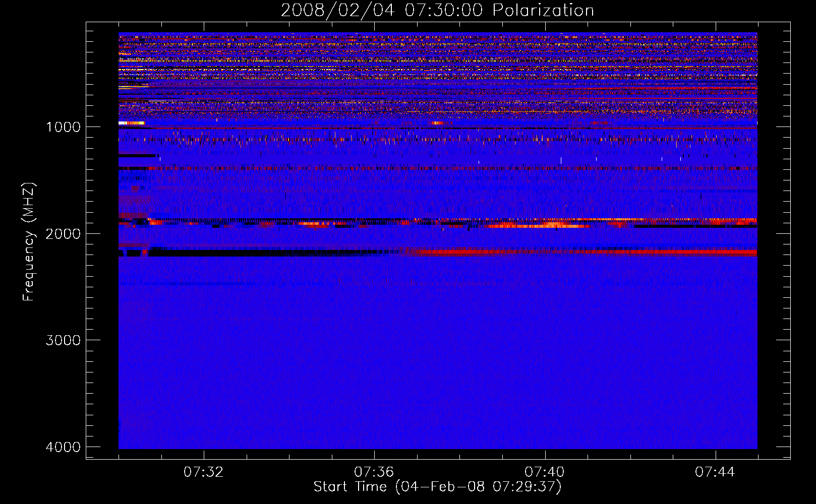The width and height of the screenshot is (816, 504).
Task: Click the plot title '2008/02/04 07:30:00 Polarization'
Action: pos(437,10)
